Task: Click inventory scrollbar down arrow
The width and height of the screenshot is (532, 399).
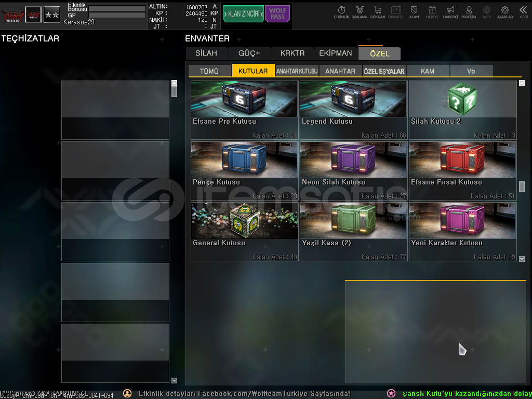Action: (x=522, y=259)
